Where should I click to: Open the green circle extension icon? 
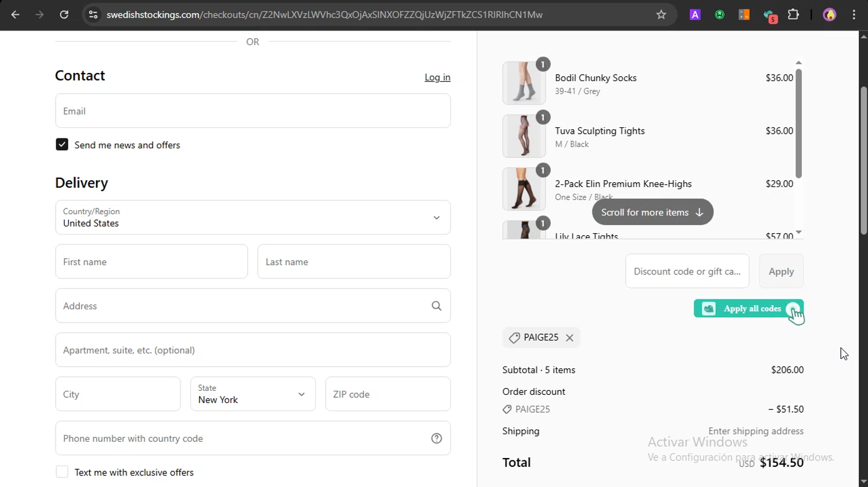720,14
